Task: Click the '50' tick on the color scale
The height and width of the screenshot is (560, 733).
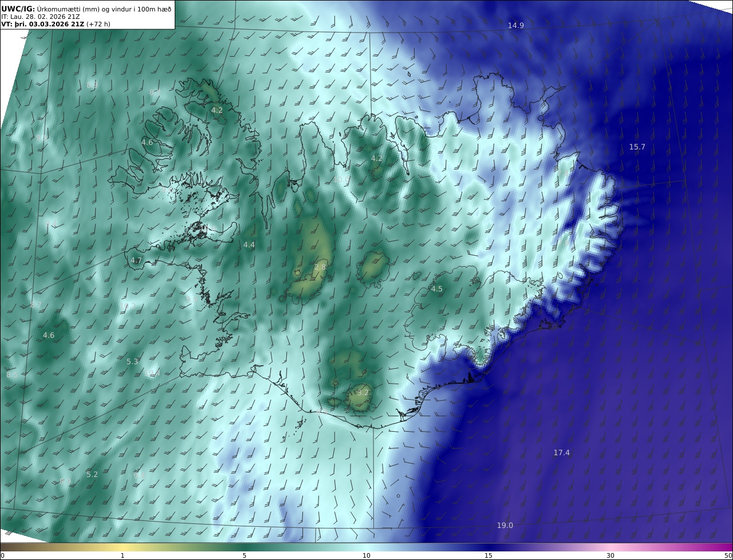Action: [728, 555]
